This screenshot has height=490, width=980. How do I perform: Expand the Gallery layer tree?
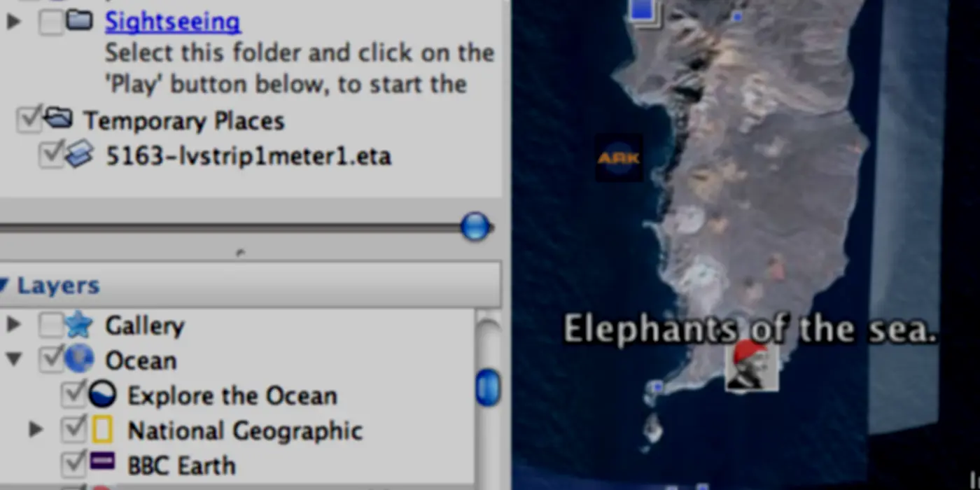13,325
